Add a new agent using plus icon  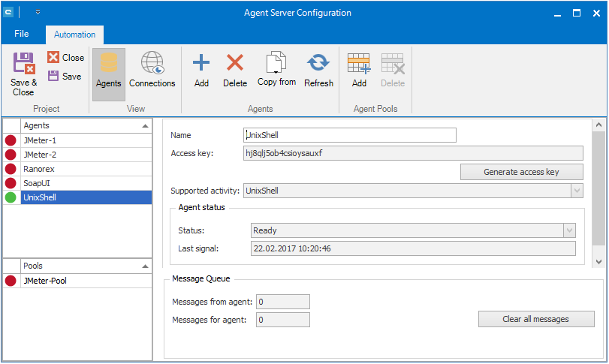coord(201,71)
